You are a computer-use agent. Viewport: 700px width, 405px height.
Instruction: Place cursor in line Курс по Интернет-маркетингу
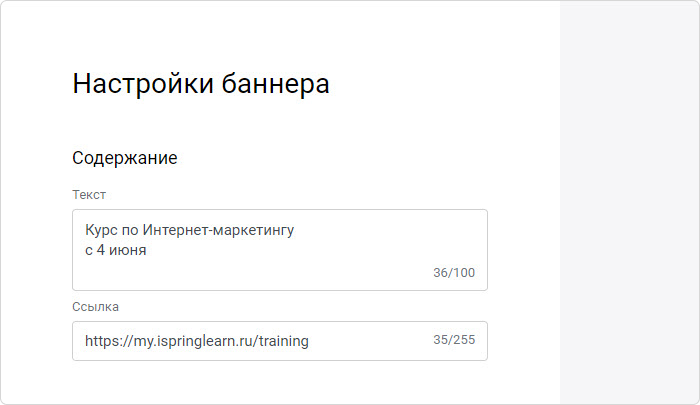point(189,230)
